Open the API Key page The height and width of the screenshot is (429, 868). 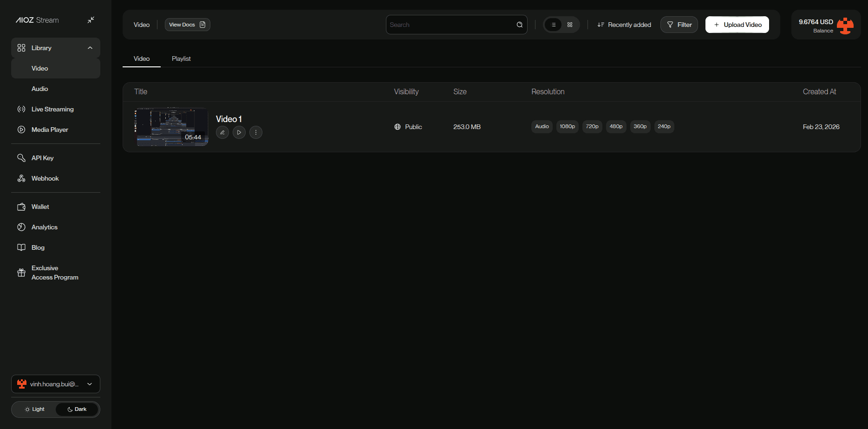[x=42, y=158]
